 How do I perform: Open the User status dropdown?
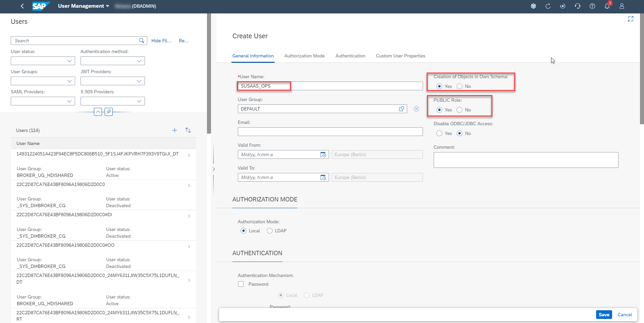coord(43,61)
